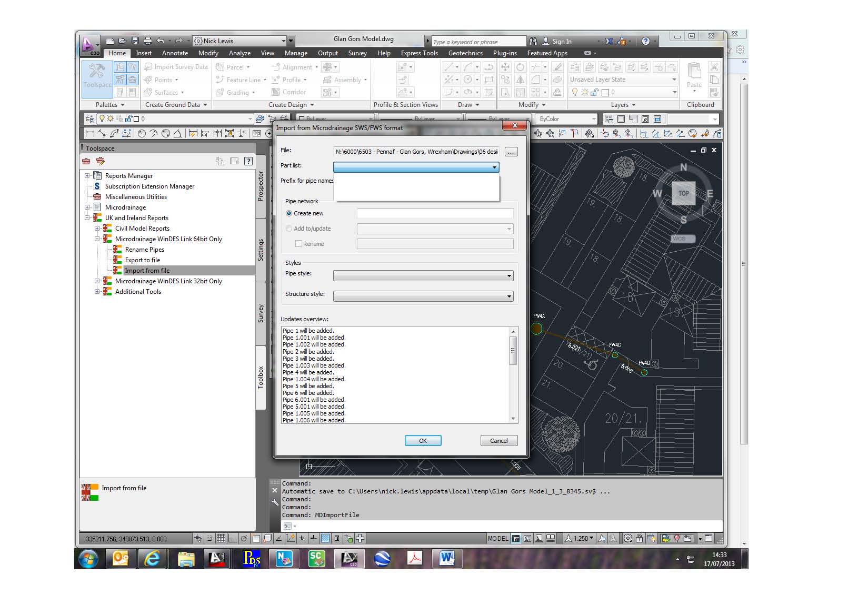868x614 pixels.
Task: Click the Updates overview scrollbar thumb
Action: tap(513, 350)
